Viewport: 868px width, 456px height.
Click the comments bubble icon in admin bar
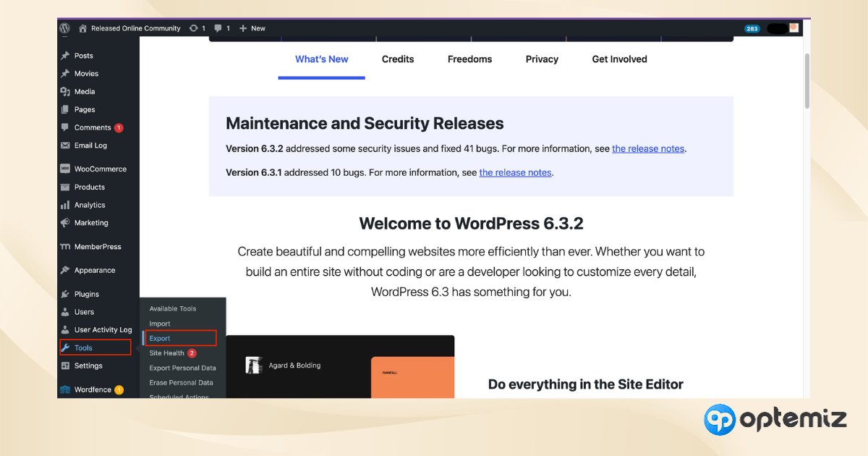(218, 28)
